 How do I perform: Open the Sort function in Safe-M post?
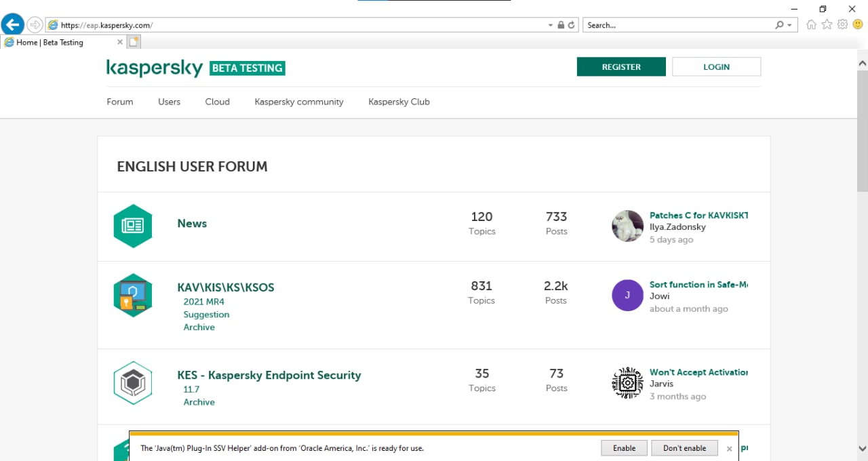click(x=698, y=284)
